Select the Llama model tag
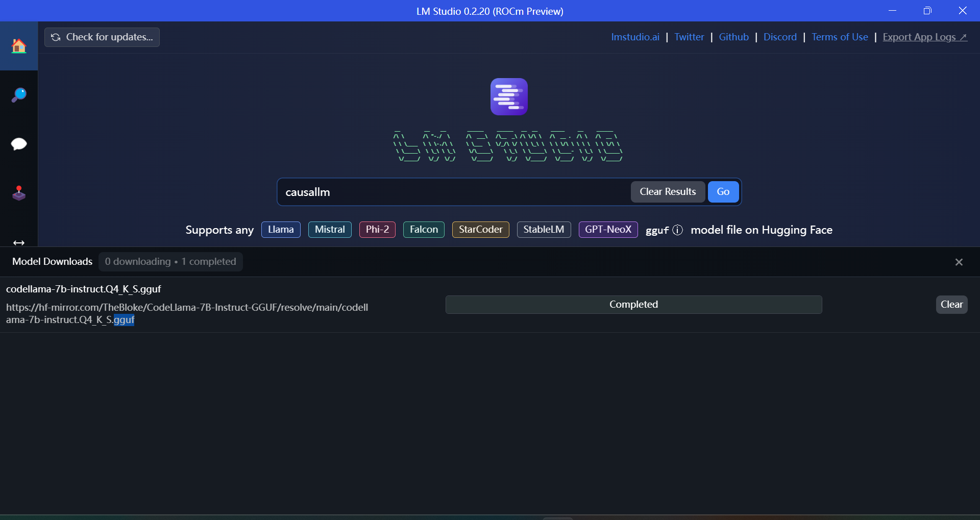 (x=281, y=230)
